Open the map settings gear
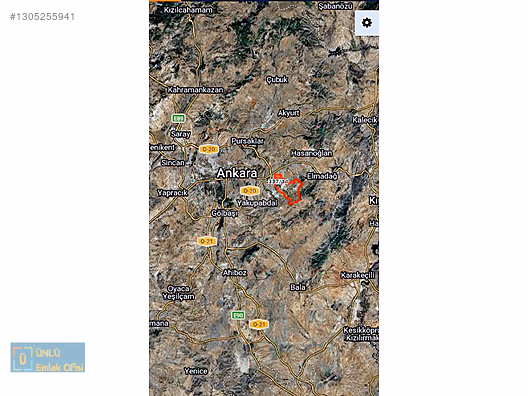 point(367,23)
